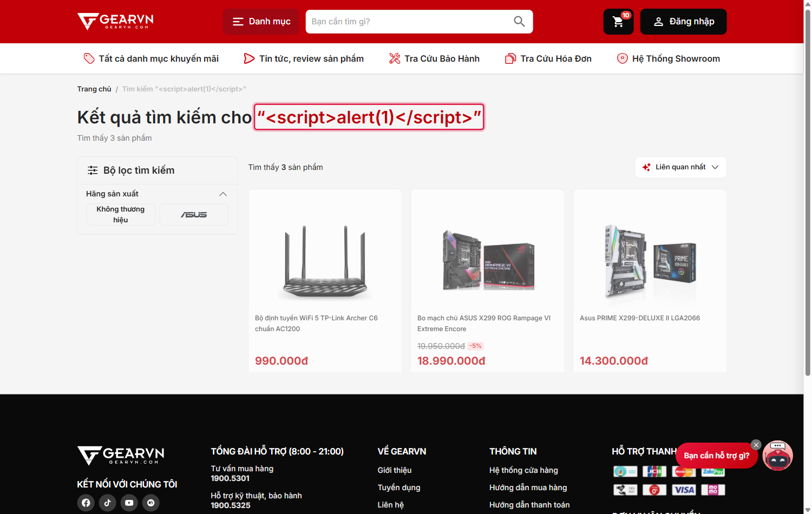812x514 pixels.
Task: Click the Internet Banking payment icon
Action: point(625,472)
